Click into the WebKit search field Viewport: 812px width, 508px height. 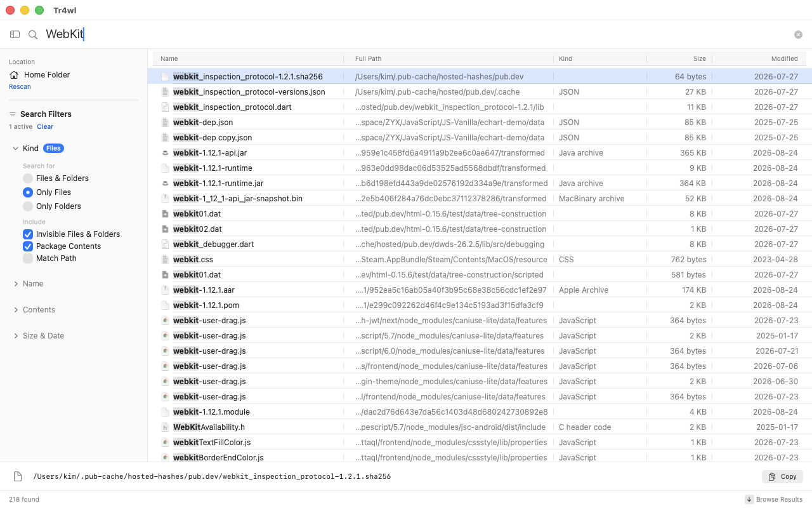416,34
